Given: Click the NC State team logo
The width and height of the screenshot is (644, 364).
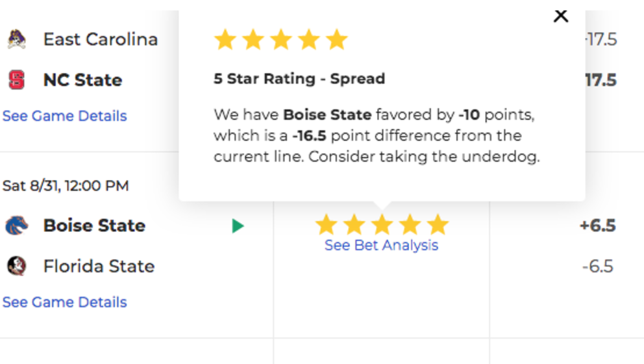Looking at the screenshot, I should pyautogui.click(x=17, y=80).
